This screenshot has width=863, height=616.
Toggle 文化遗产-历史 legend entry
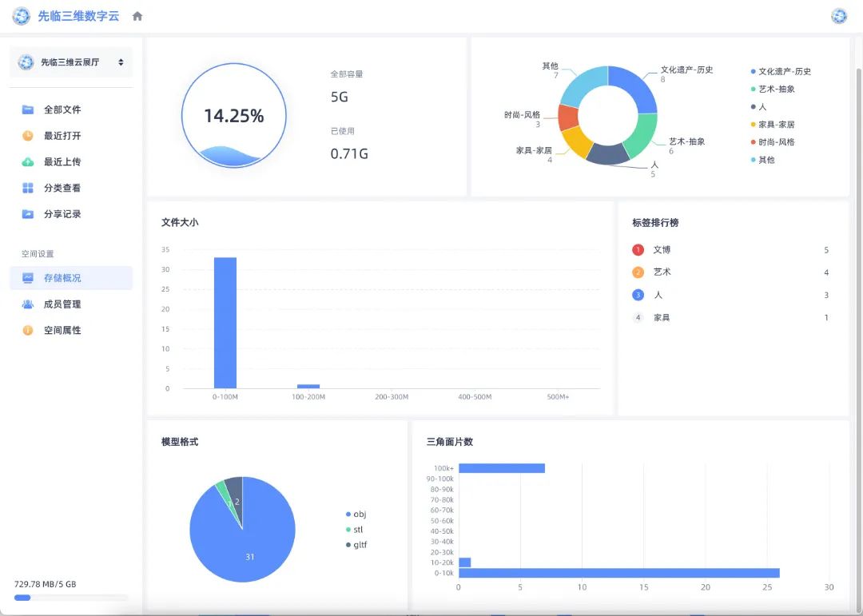pyautogui.click(x=783, y=71)
